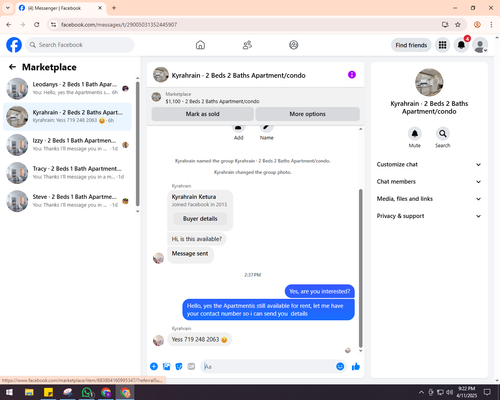Open the Windows notification center icon
The width and height of the screenshot is (500, 400).
coord(487,392)
